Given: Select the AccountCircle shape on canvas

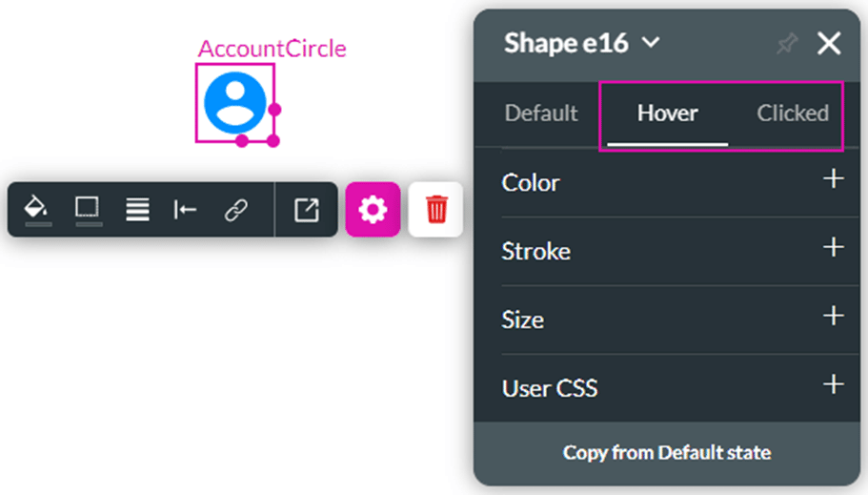Looking at the screenshot, I should (x=234, y=102).
